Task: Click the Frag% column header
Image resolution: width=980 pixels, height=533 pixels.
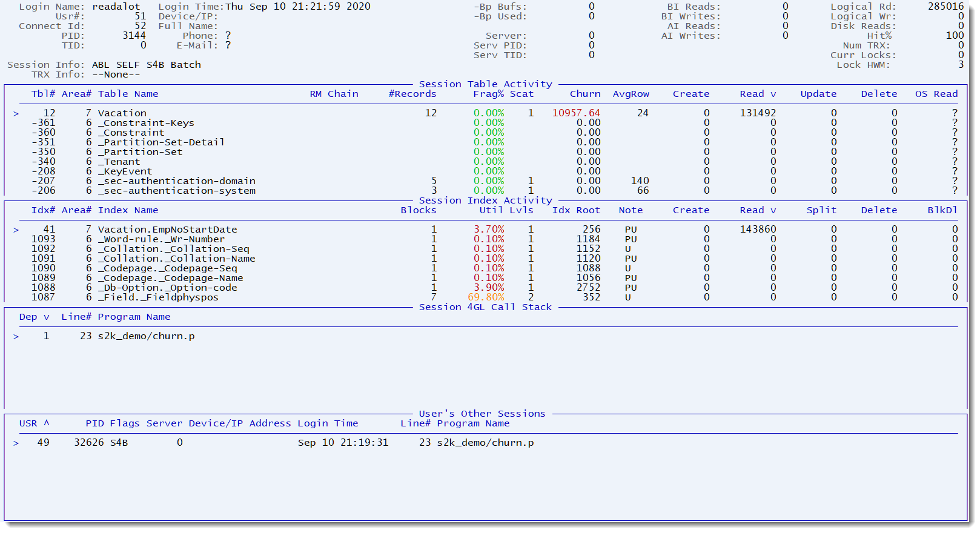Action: tap(488, 94)
